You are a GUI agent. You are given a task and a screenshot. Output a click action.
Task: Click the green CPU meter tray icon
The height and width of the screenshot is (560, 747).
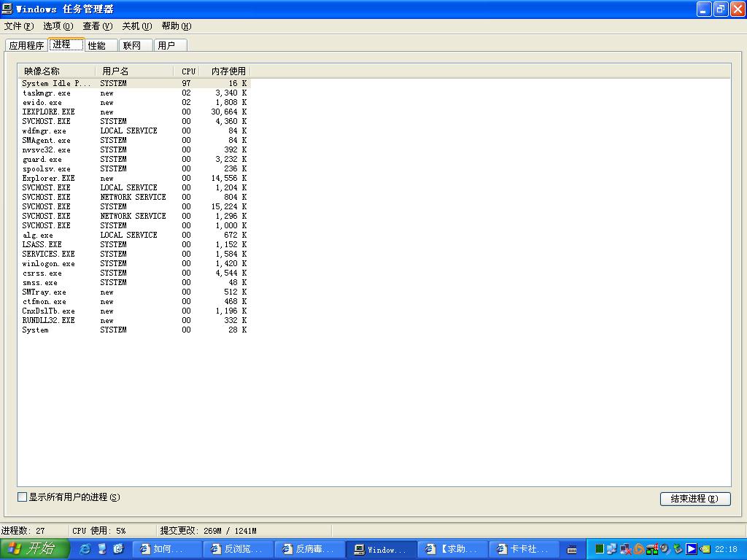(600, 549)
